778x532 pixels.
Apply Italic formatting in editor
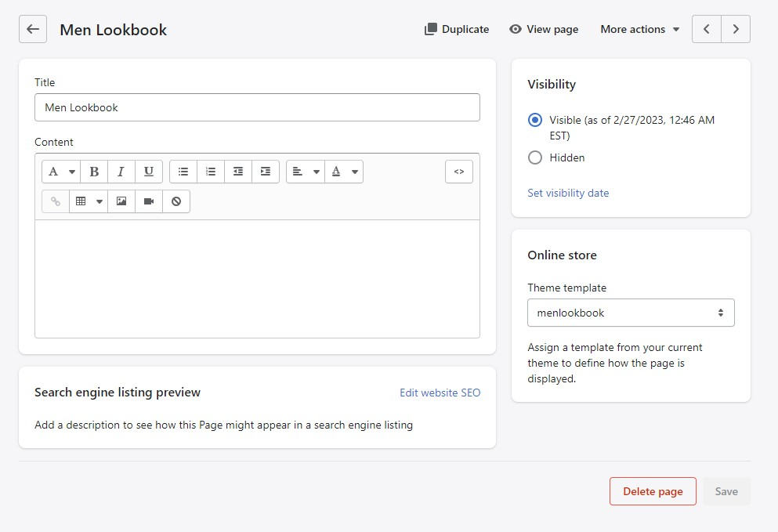(121, 172)
